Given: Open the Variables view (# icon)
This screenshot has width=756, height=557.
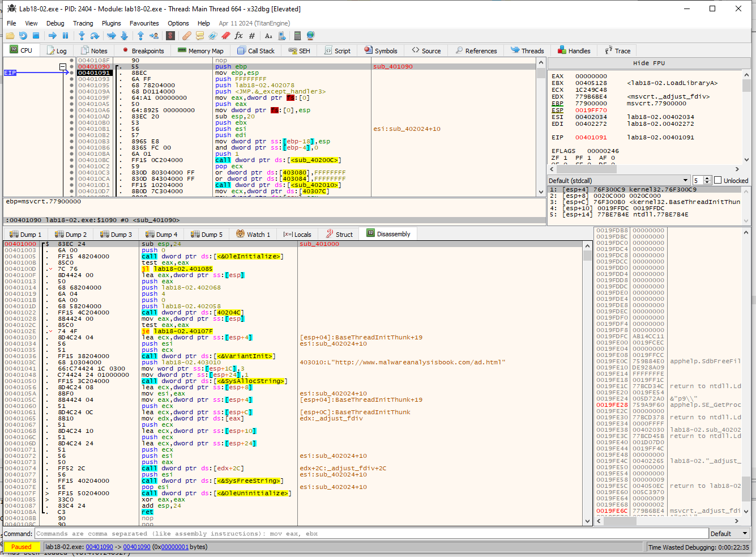Looking at the screenshot, I should [252, 36].
